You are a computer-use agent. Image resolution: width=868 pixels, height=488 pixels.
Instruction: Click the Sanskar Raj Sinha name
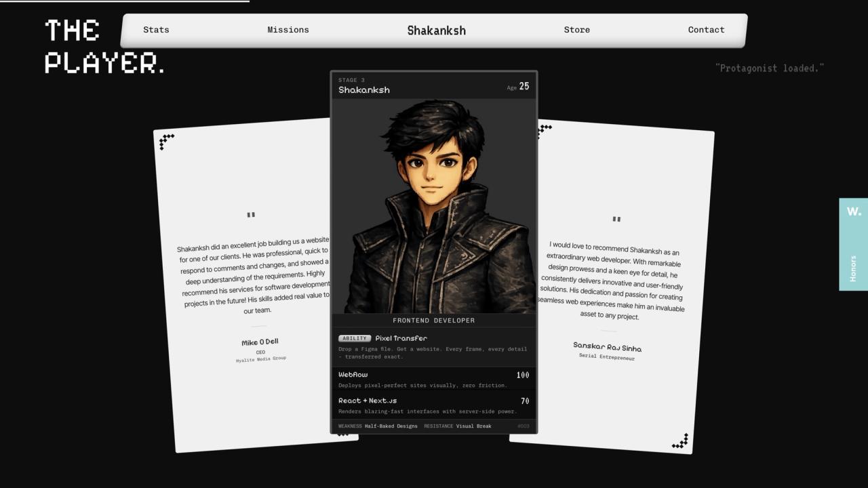[x=607, y=346]
